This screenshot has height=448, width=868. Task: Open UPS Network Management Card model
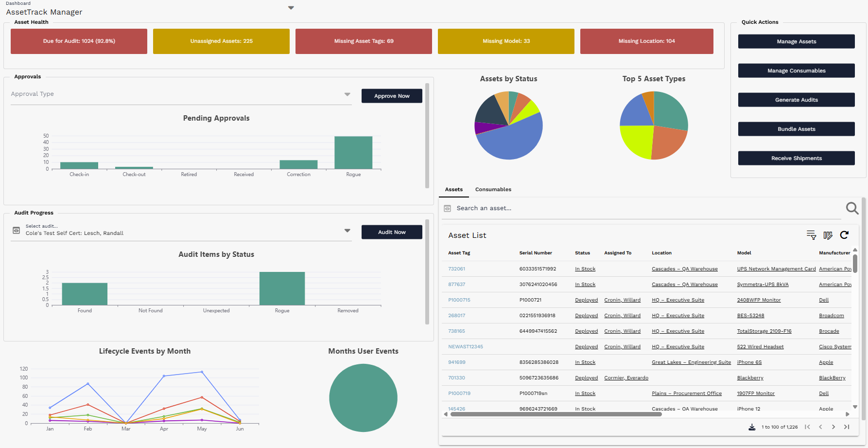click(x=776, y=269)
